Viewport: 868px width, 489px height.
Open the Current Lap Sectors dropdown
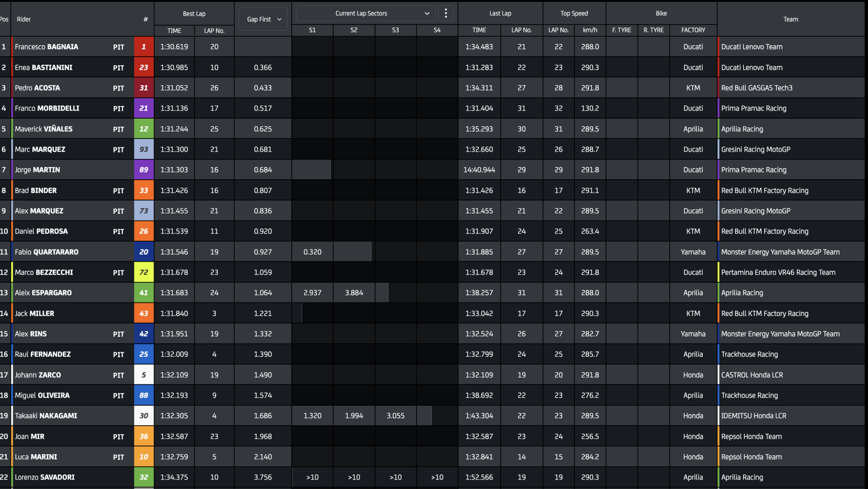coord(366,14)
